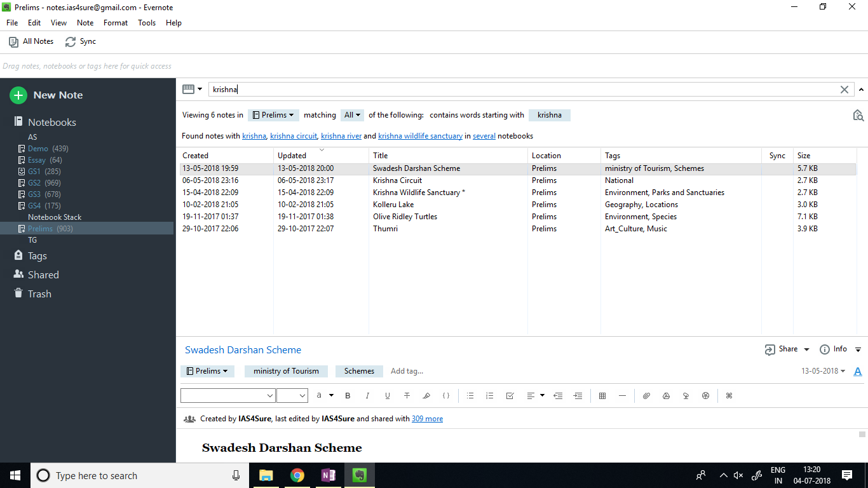Apply italic formatting to text
868x488 pixels.
(367, 396)
